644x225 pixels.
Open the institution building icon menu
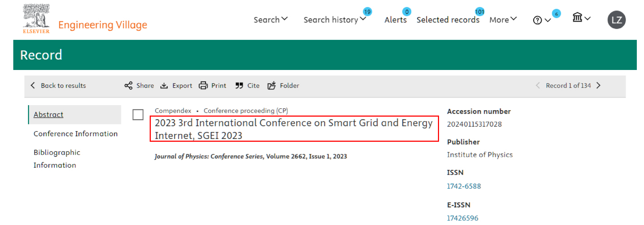581,17
